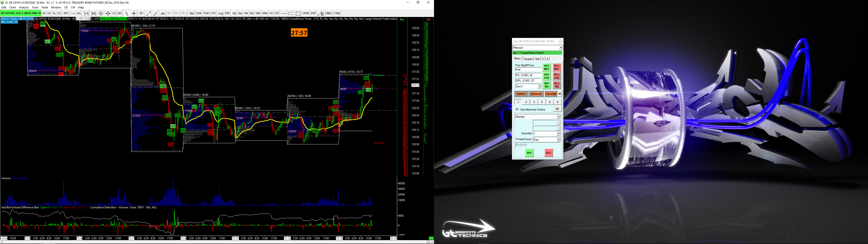Click the chart calculator tool icon
The height and width of the screenshot is (244, 868).
coord(321,14)
